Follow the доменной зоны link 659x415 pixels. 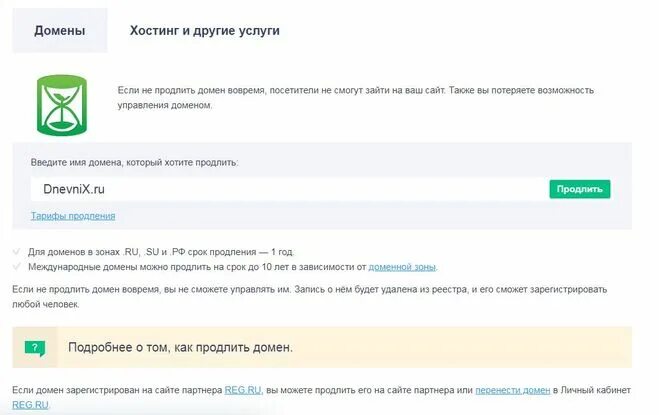[402, 267]
